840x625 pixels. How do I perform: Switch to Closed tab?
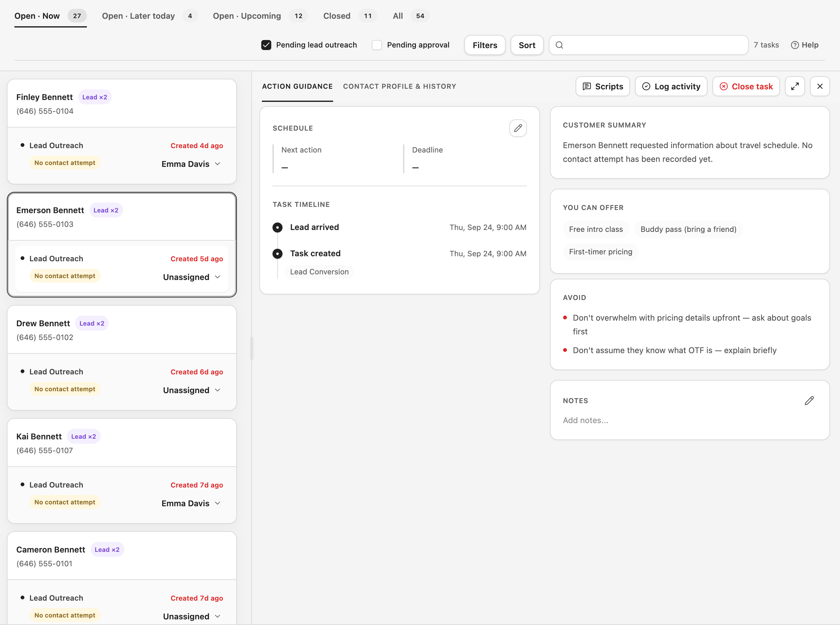pyautogui.click(x=350, y=16)
